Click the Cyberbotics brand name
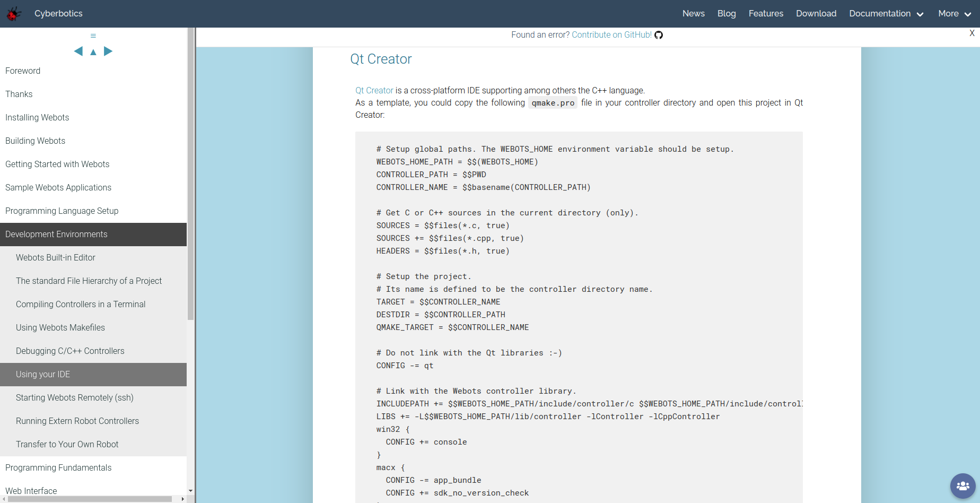This screenshot has height=503, width=980. coord(58,14)
